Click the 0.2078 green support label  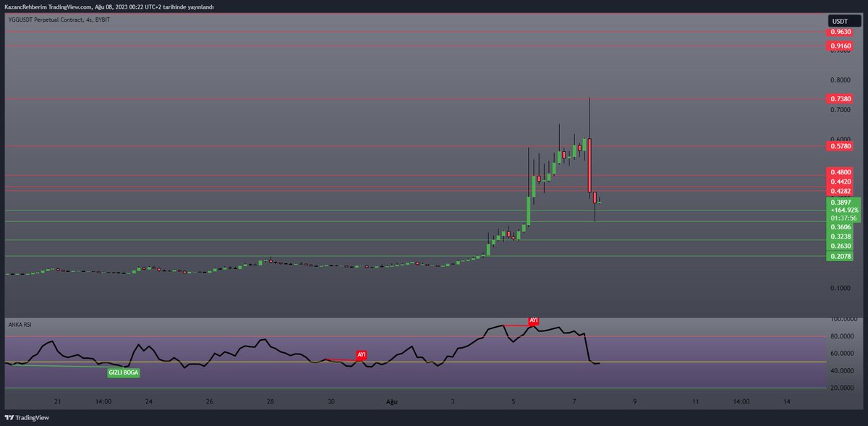tap(841, 256)
